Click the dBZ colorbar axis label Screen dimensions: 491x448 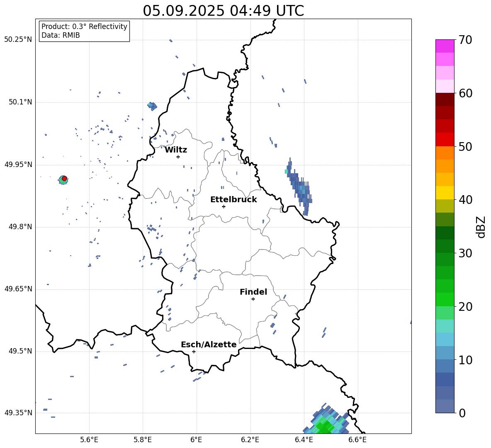coord(481,227)
